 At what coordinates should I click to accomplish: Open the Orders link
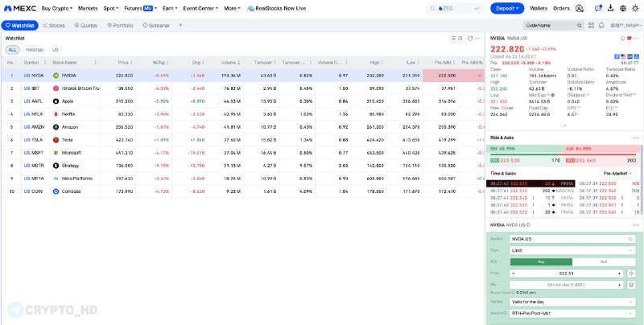point(561,8)
